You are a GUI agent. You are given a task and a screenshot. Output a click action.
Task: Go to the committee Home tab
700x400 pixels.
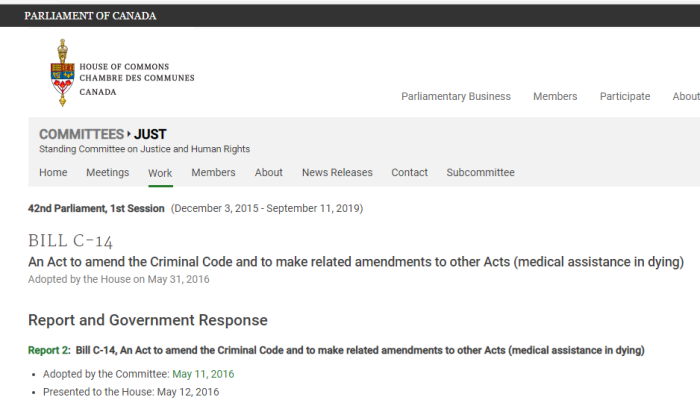click(x=53, y=172)
